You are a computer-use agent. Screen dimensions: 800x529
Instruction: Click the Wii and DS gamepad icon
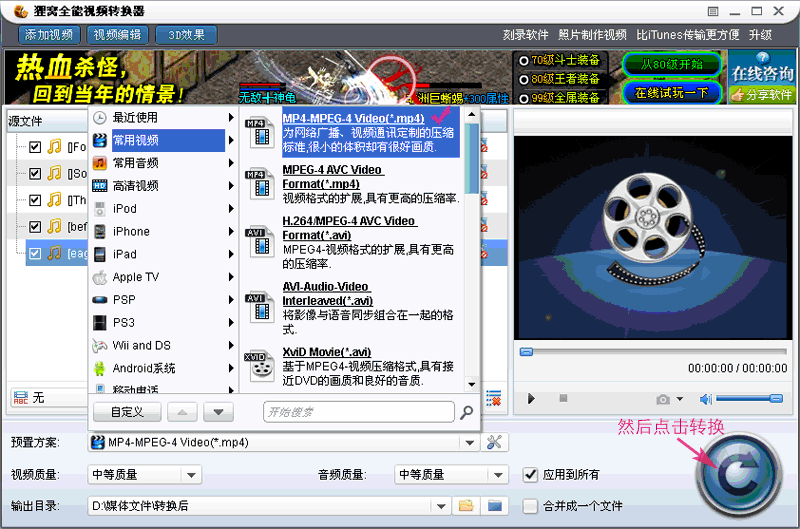100,345
